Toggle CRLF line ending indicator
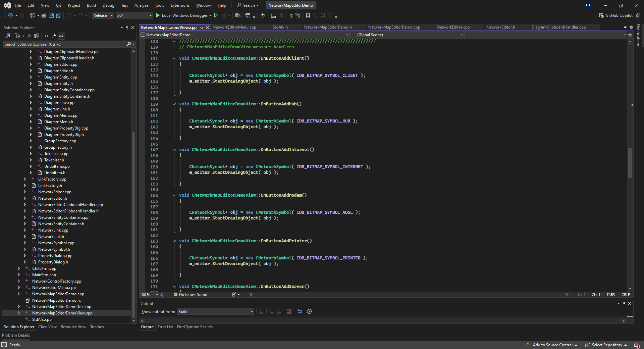The width and height of the screenshot is (644, 349). point(626,295)
